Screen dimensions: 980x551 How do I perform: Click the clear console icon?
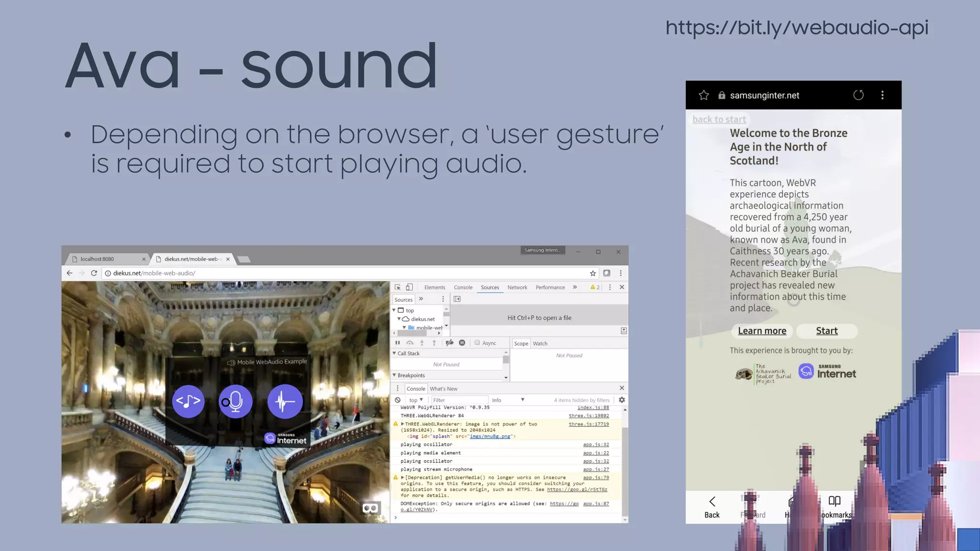398,400
